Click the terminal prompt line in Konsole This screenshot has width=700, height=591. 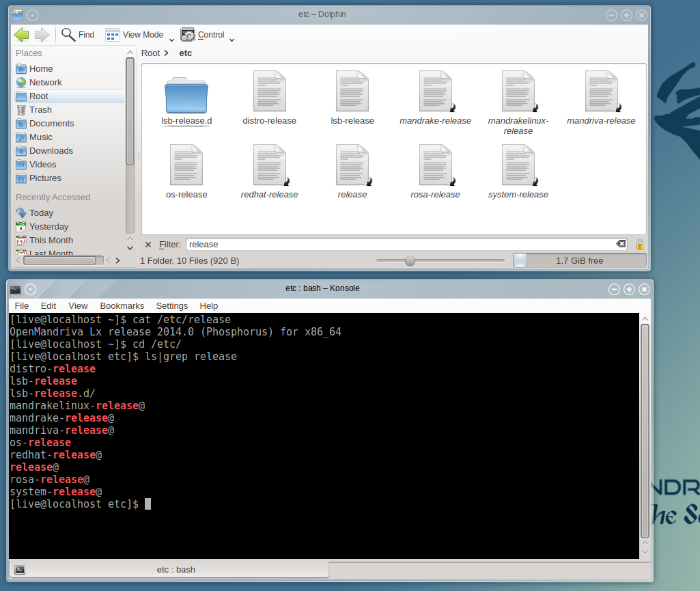[81, 504]
